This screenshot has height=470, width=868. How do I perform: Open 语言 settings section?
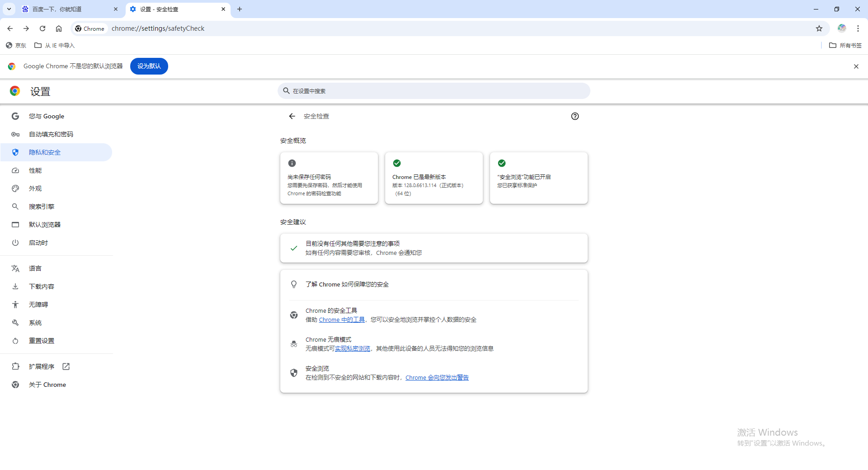(x=56, y=268)
